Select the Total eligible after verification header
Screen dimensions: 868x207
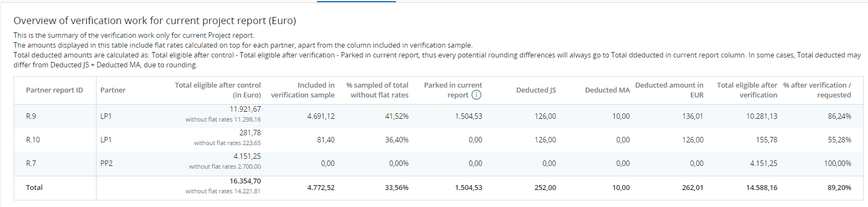tap(747, 90)
